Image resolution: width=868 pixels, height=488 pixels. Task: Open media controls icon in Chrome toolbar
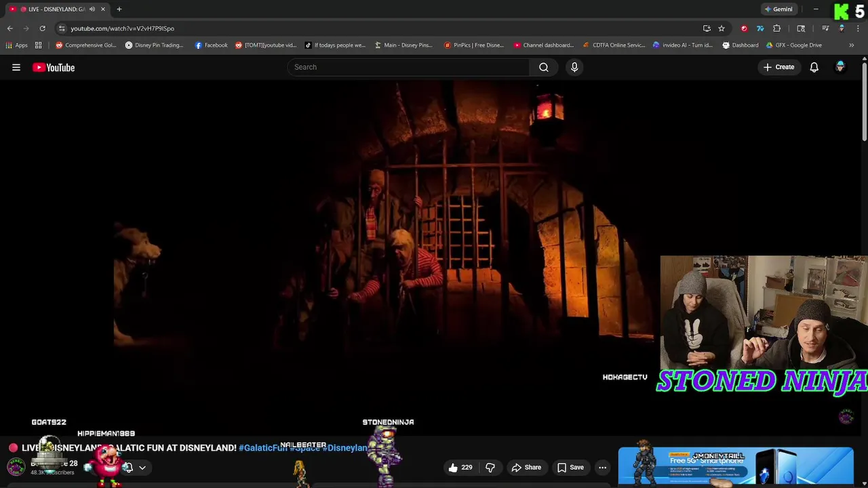point(825,28)
